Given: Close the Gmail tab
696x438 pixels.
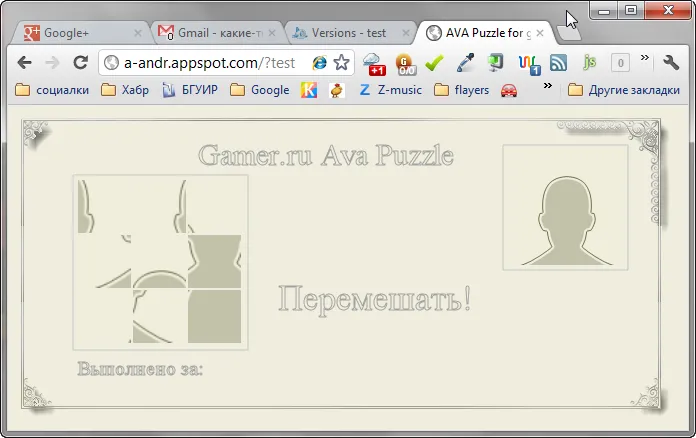Looking at the screenshot, I should 272,33.
